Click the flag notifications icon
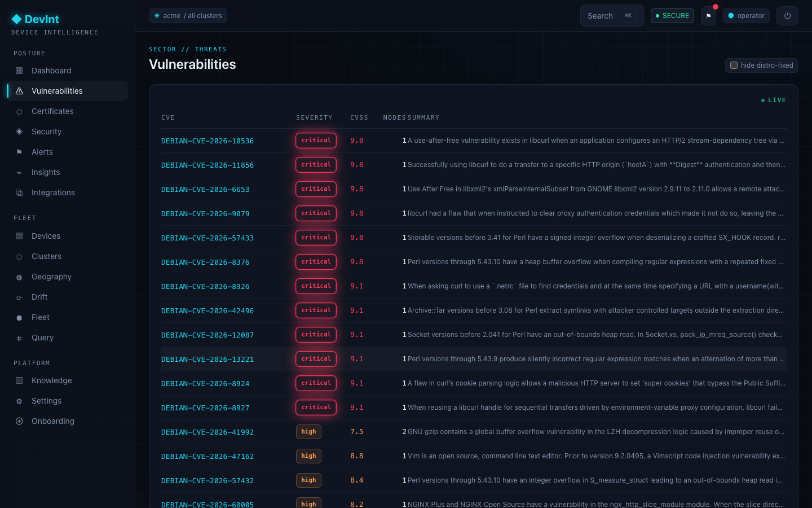Viewport: 812px width, 508px height. point(708,16)
